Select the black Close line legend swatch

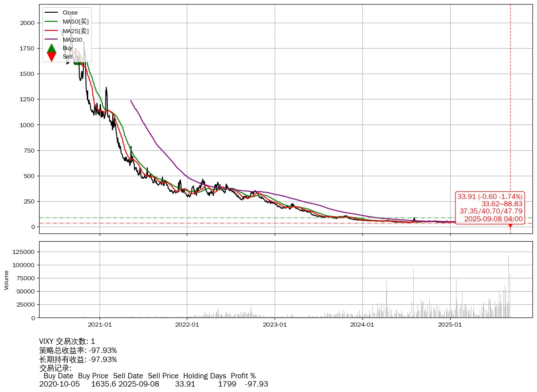(x=52, y=13)
